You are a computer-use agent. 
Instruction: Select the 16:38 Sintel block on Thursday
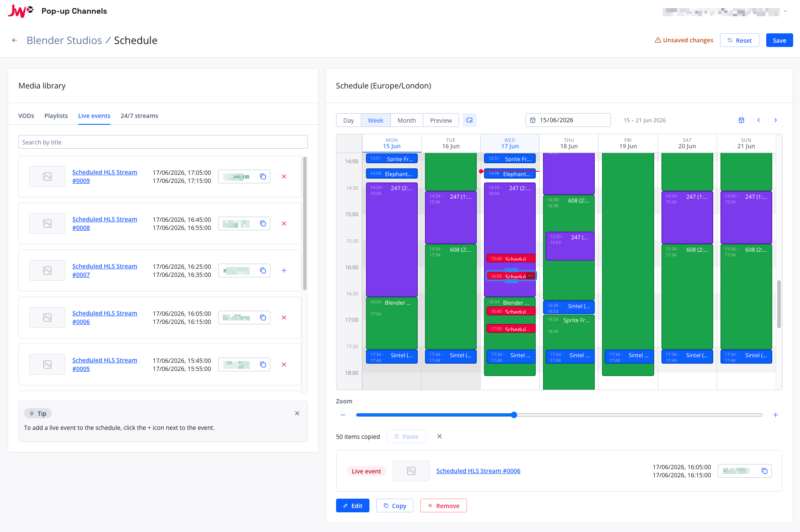[x=569, y=307]
